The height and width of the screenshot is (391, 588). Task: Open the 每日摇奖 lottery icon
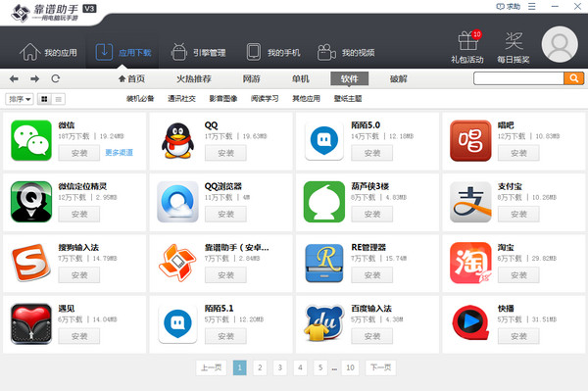tap(514, 41)
